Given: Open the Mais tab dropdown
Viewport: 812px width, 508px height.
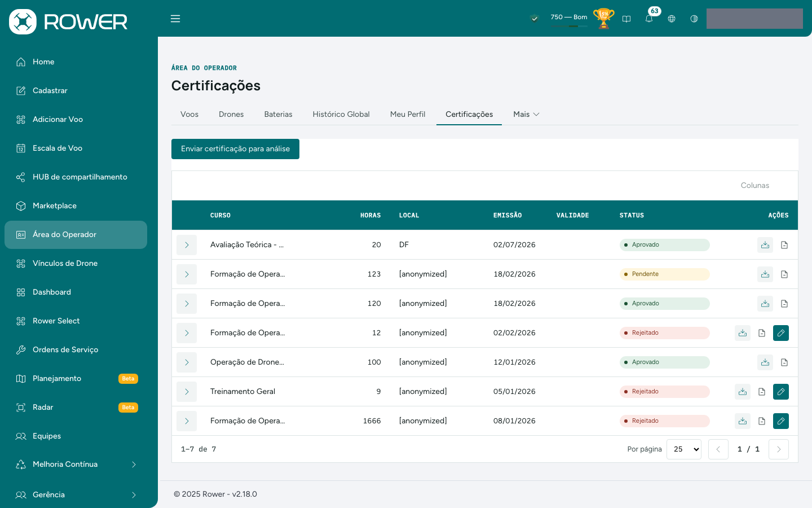Looking at the screenshot, I should pos(526,114).
